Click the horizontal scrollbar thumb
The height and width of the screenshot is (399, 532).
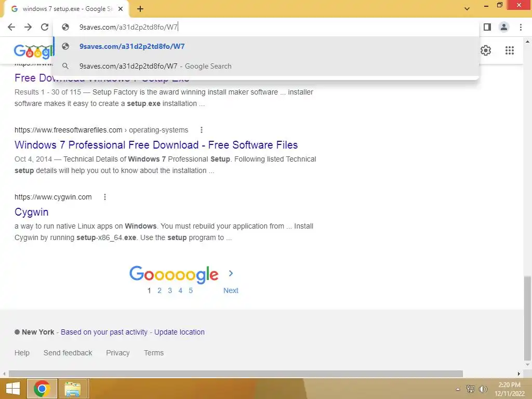[x=236, y=374]
